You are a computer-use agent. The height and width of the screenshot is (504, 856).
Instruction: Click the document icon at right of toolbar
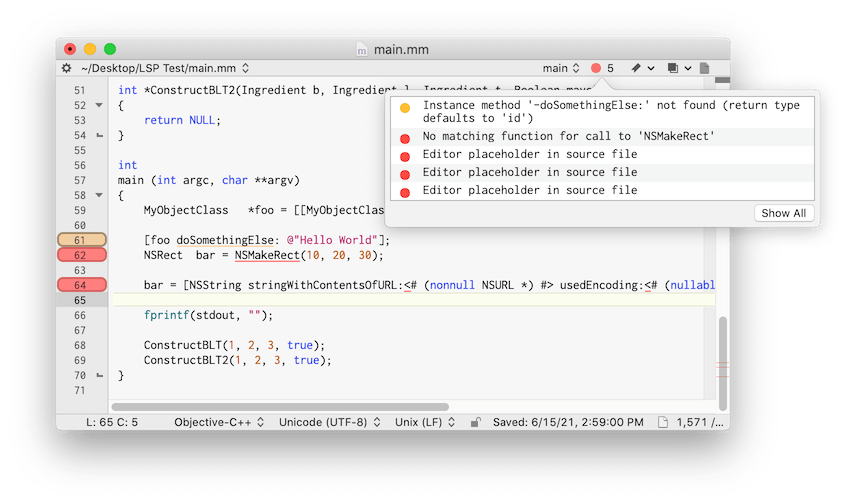coord(705,68)
